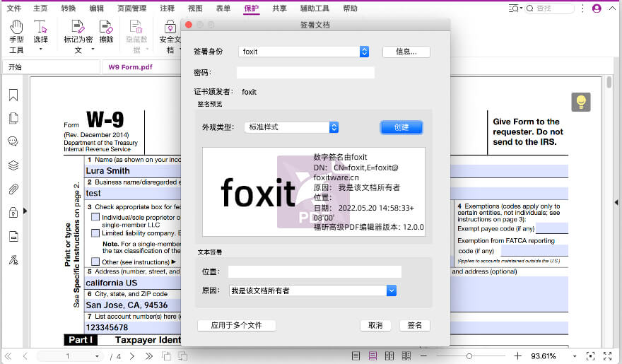Choose the Erase (擦除) tool

point(106,32)
